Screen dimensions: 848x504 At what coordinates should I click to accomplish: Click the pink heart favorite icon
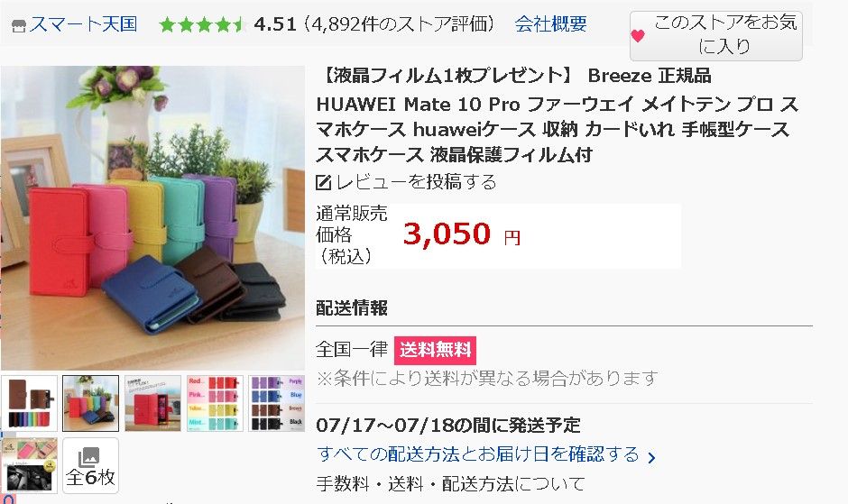[638, 36]
